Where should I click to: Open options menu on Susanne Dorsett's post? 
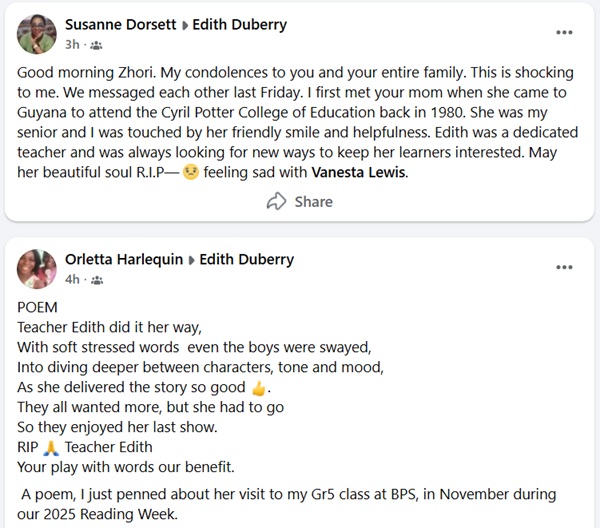click(565, 33)
